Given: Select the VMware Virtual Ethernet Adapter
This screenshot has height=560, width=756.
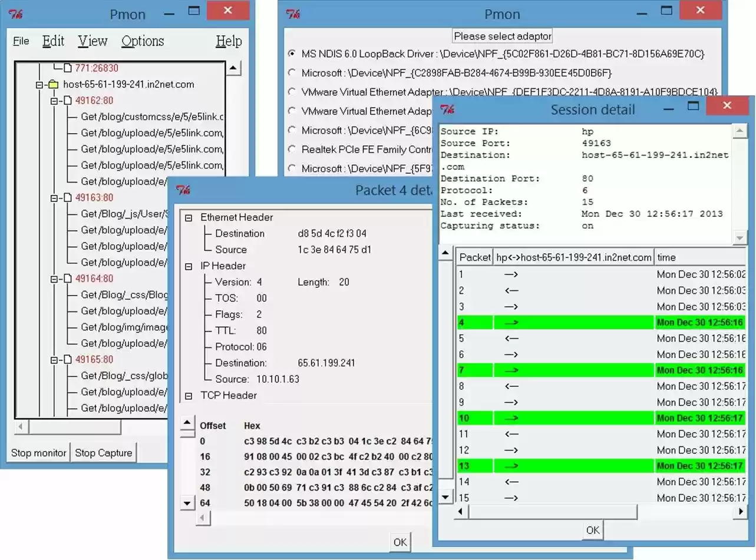Looking at the screenshot, I should click(x=292, y=92).
